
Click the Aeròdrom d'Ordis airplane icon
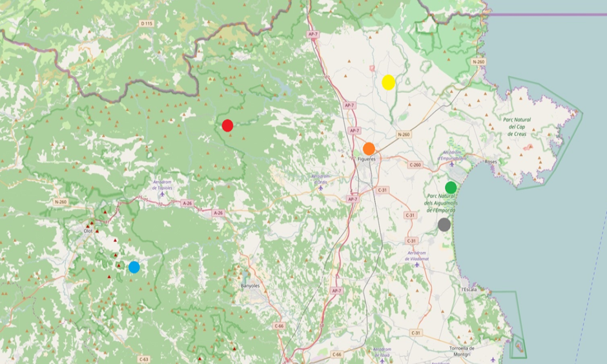(x=320, y=188)
